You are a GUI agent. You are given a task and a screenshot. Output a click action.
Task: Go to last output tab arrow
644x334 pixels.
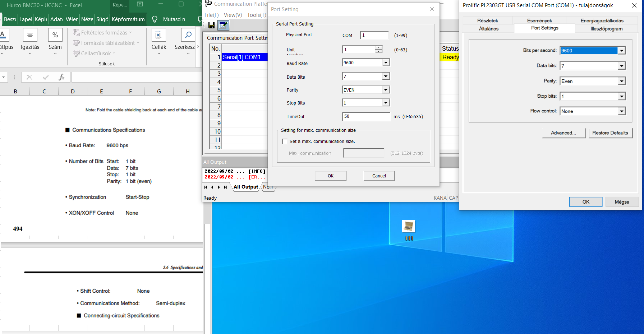click(225, 187)
